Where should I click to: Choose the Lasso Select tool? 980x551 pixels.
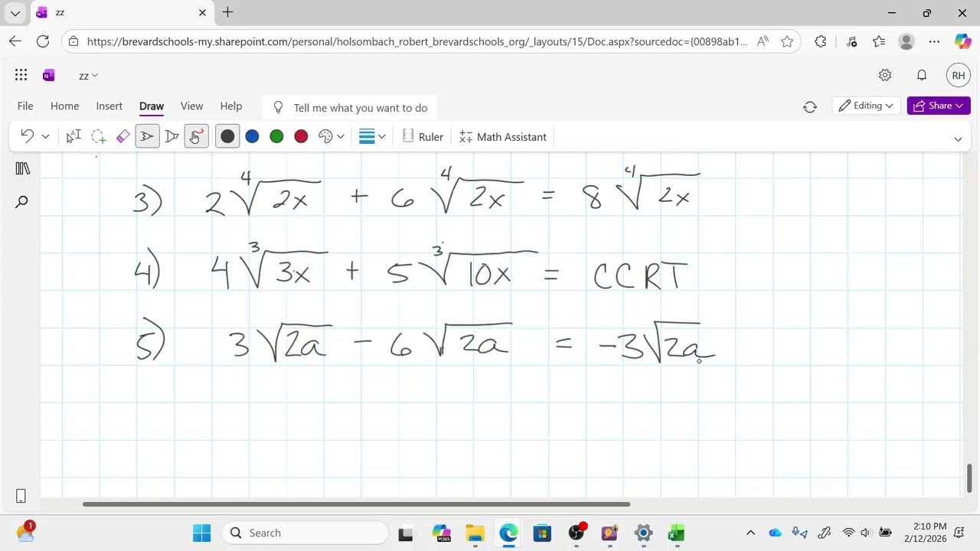[x=98, y=136]
